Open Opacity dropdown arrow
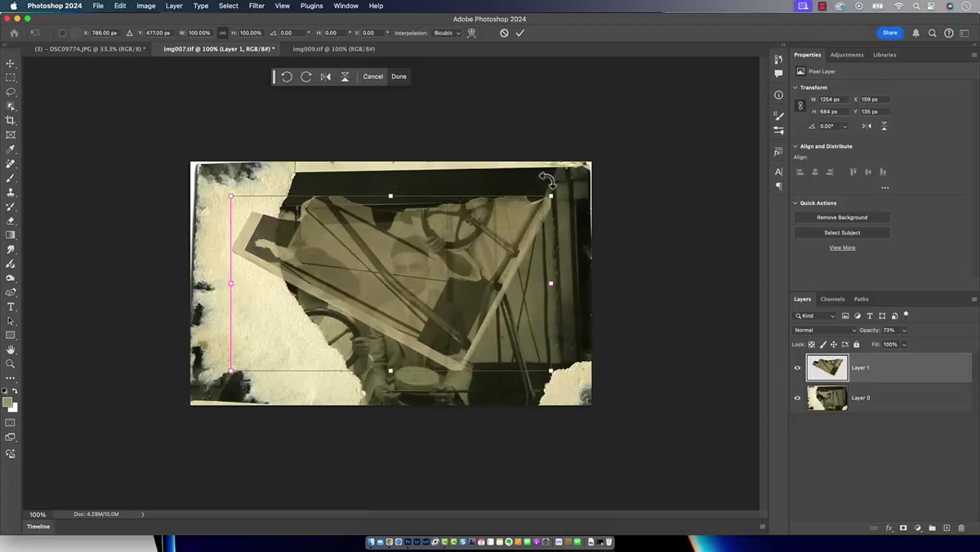Image resolution: width=980 pixels, height=552 pixels. coord(904,330)
